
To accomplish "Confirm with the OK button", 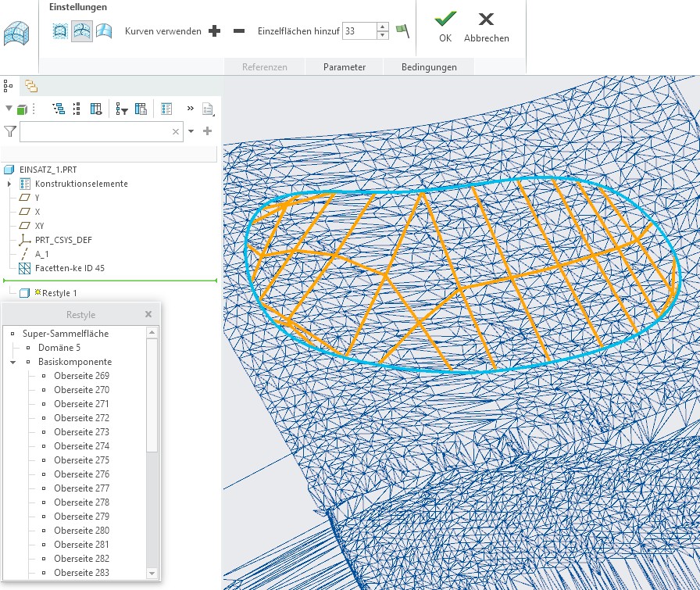I will pos(445,26).
